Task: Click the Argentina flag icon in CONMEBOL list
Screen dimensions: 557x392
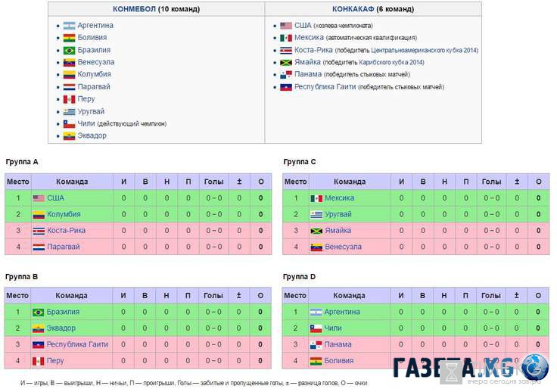Action: 70,26
